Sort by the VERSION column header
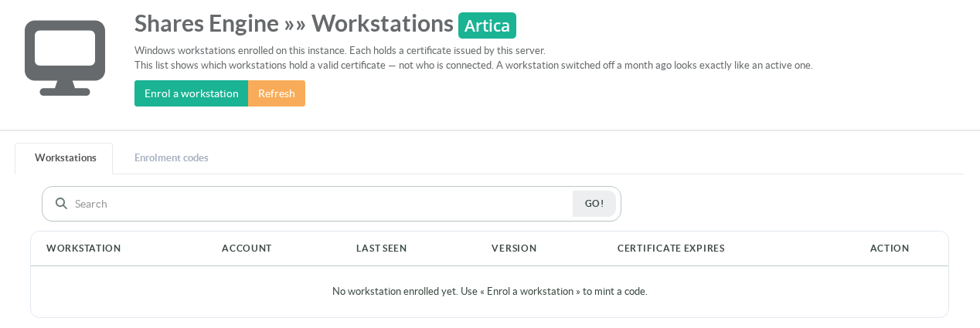The image size is (980, 328). [514, 249]
